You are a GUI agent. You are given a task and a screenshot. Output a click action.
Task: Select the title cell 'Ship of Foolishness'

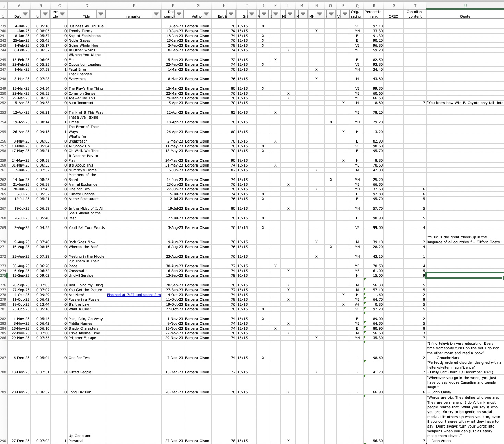(x=87, y=36)
